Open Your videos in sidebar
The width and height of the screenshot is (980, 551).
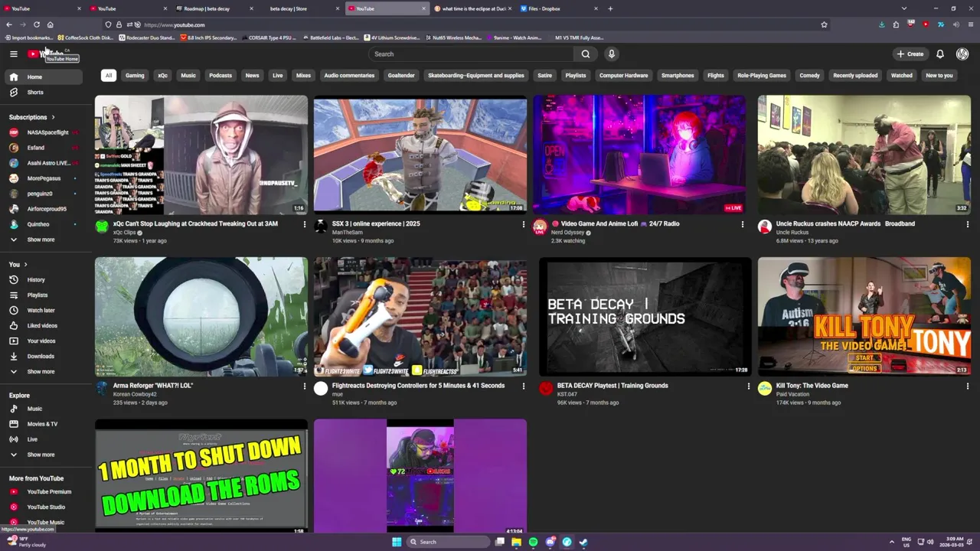pos(42,341)
